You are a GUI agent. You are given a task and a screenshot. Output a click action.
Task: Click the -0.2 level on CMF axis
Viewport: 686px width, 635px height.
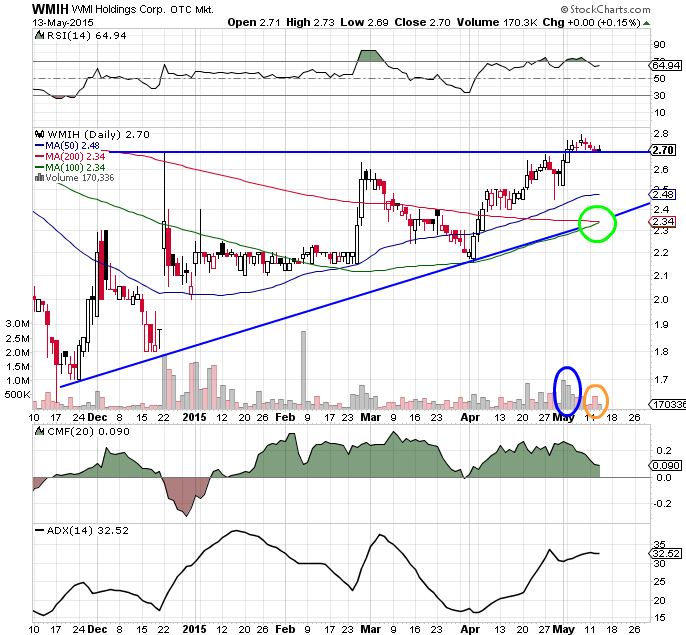click(663, 504)
